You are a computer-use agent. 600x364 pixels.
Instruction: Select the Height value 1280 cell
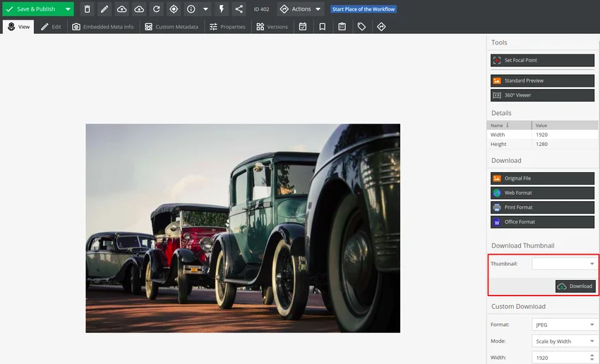[x=565, y=144]
